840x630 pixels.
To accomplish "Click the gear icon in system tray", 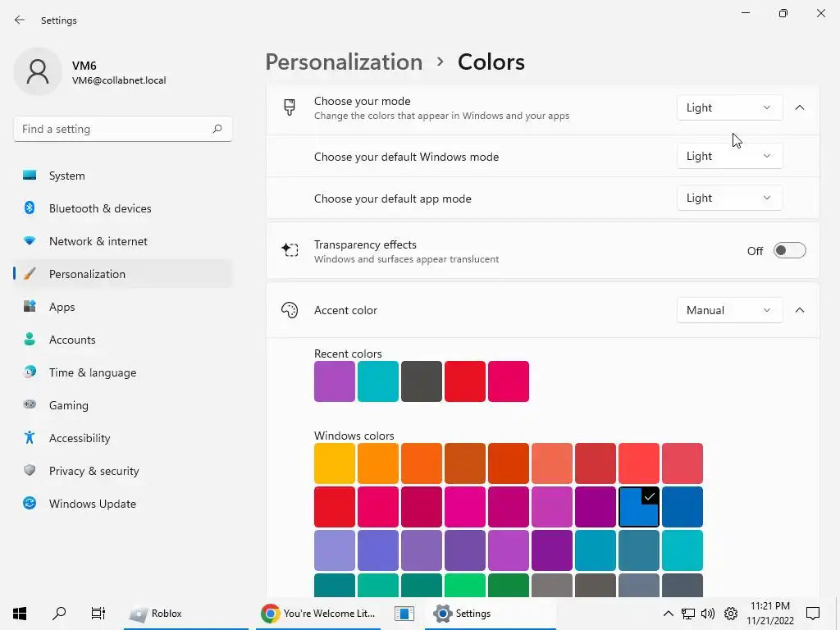I will click(x=731, y=614).
